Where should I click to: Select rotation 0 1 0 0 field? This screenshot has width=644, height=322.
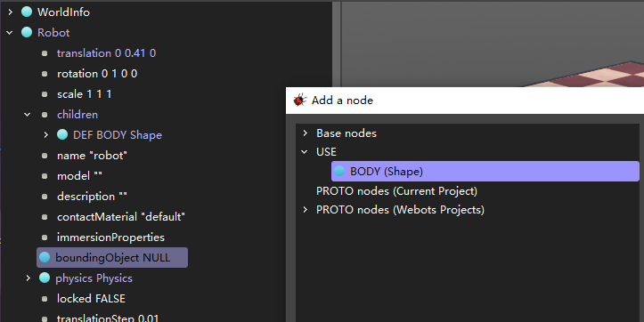click(97, 74)
